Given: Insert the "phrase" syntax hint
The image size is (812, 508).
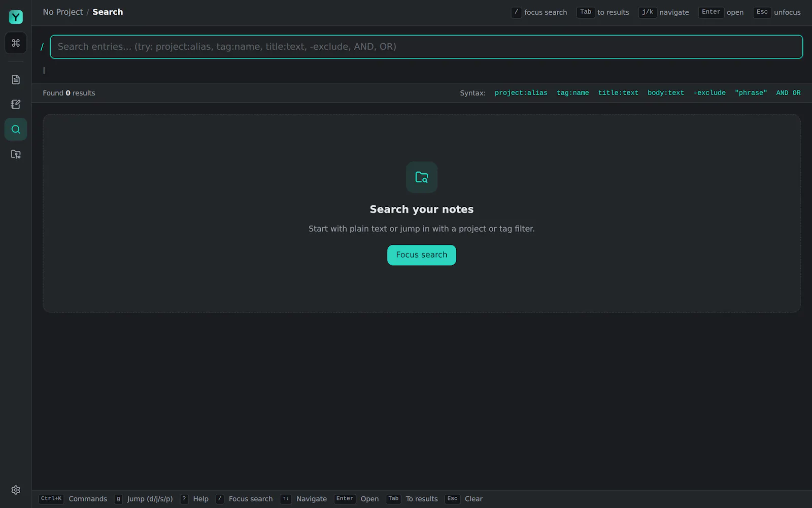Looking at the screenshot, I should pyautogui.click(x=751, y=93).
